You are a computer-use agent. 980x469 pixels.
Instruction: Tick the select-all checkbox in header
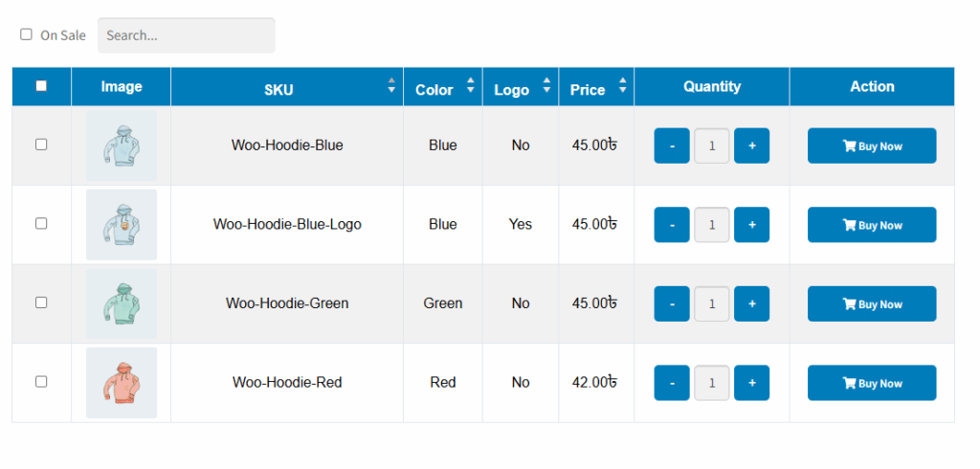click(x=41, y=86)
